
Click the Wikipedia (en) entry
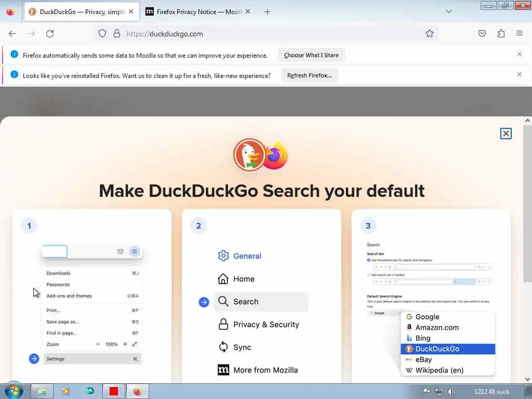pos(448,370)
